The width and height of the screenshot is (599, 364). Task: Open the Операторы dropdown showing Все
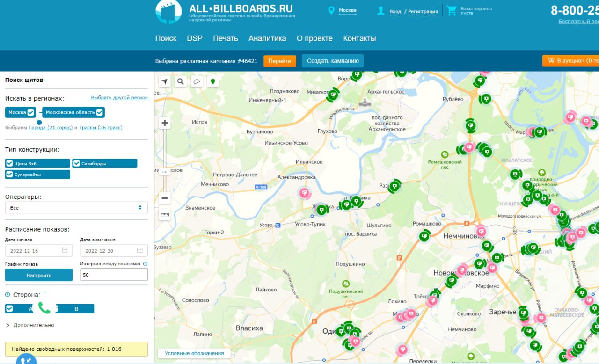click(76, 208)
